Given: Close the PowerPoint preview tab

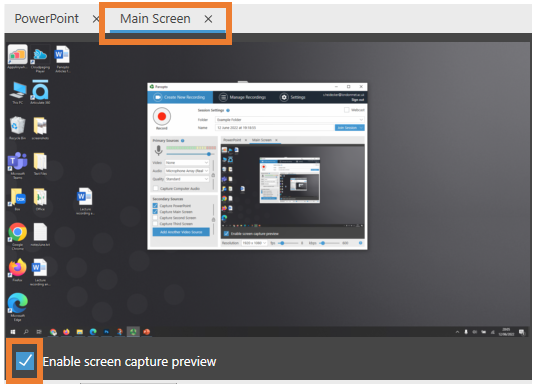Looking at the screenshot, I should click(x=97, y=19).
